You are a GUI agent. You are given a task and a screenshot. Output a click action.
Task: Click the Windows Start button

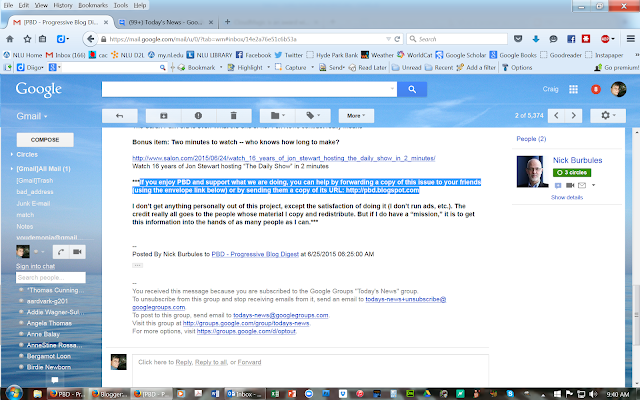click(13, 393)
